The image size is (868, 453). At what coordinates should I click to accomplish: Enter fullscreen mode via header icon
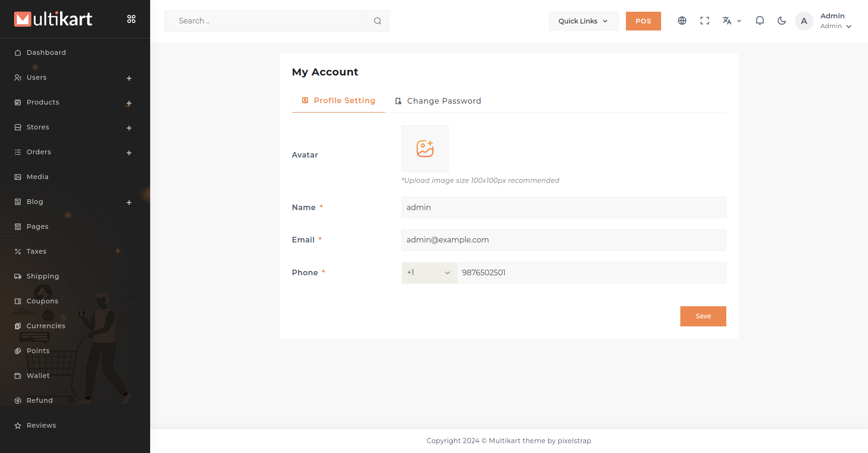[704, 21]
